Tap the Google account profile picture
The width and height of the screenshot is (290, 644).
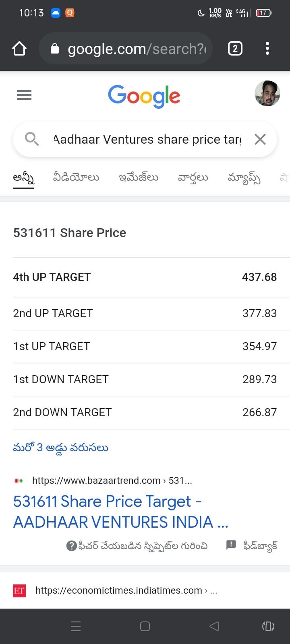pyautogui.click(x=267, y=93)
